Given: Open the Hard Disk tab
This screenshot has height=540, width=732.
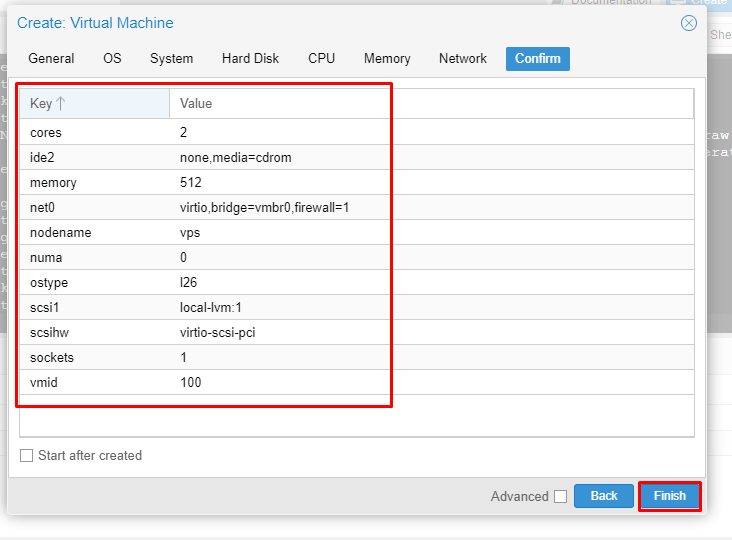Looking at the screenshot, I should pos(250,59).
